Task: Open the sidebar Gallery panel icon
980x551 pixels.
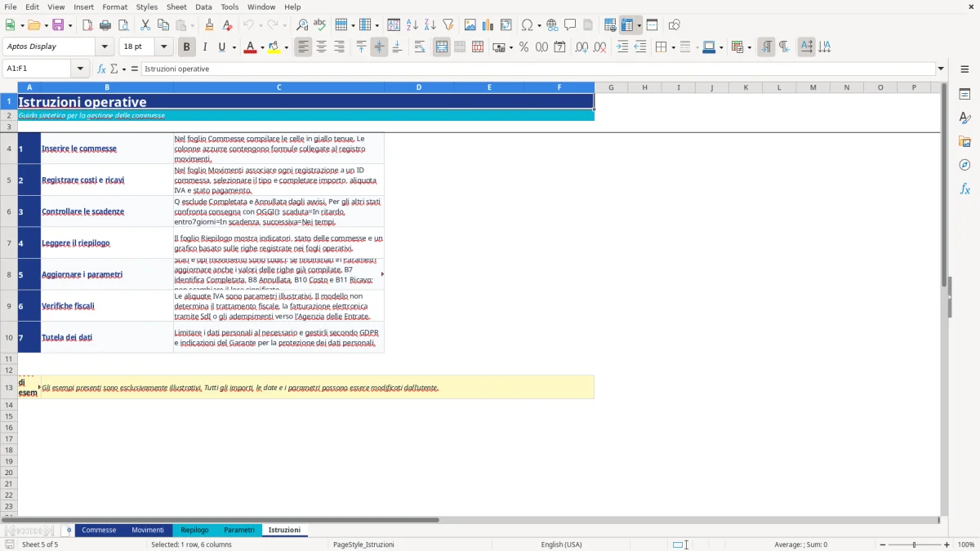Action: 964,141
